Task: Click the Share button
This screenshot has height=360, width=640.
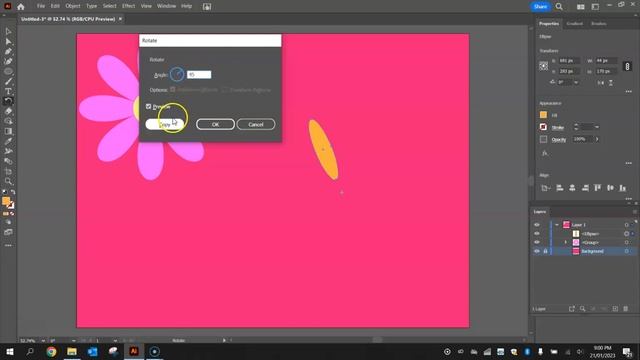Action: tap(540, 7)
